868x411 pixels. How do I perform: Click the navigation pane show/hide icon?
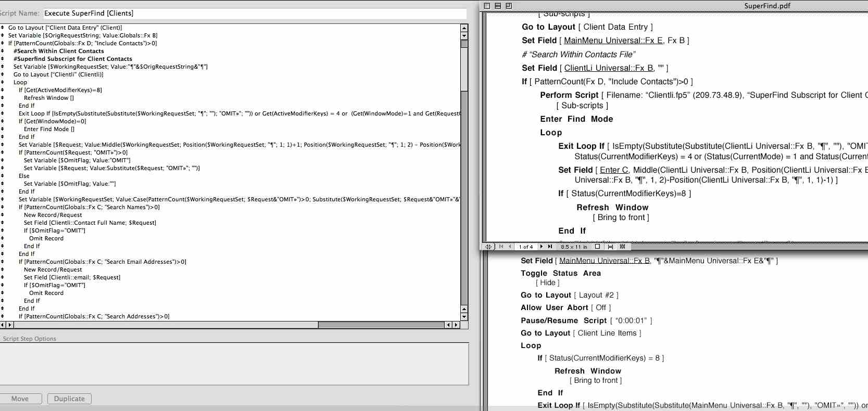pyautogui.click(x=488, y=247)
